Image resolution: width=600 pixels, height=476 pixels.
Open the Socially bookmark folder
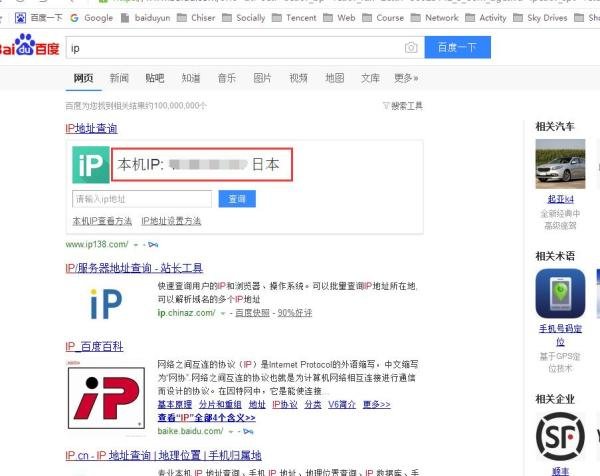click(x=244, y=18)
